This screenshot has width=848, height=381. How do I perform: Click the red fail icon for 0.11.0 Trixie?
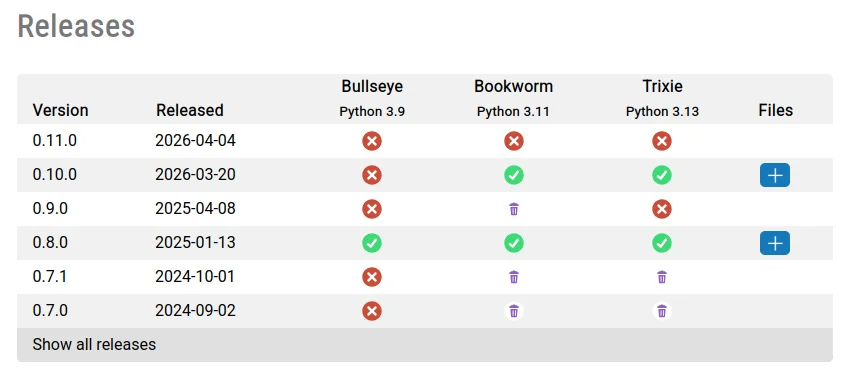661,141
